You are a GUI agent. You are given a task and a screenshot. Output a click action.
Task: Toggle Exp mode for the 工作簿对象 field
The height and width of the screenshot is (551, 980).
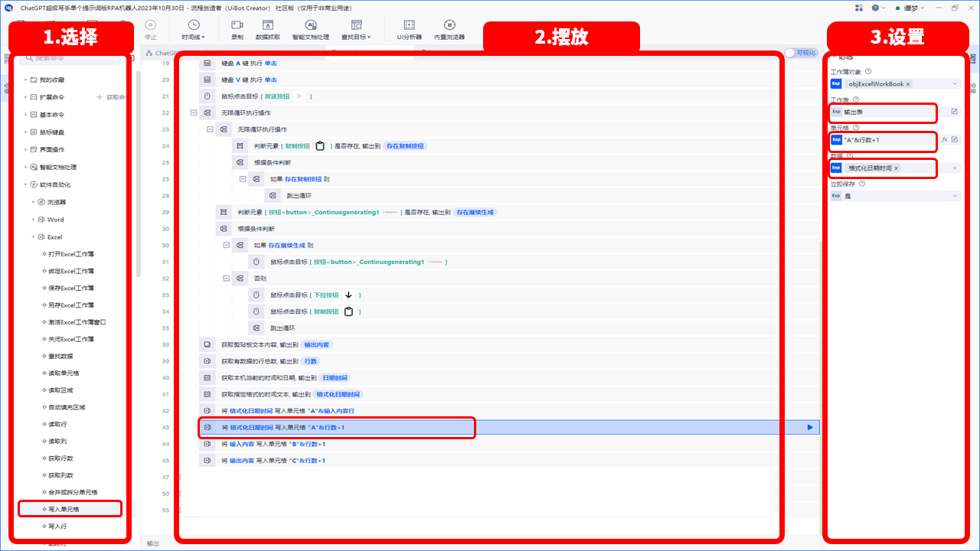pyautogui.click(x=836, y=84)
